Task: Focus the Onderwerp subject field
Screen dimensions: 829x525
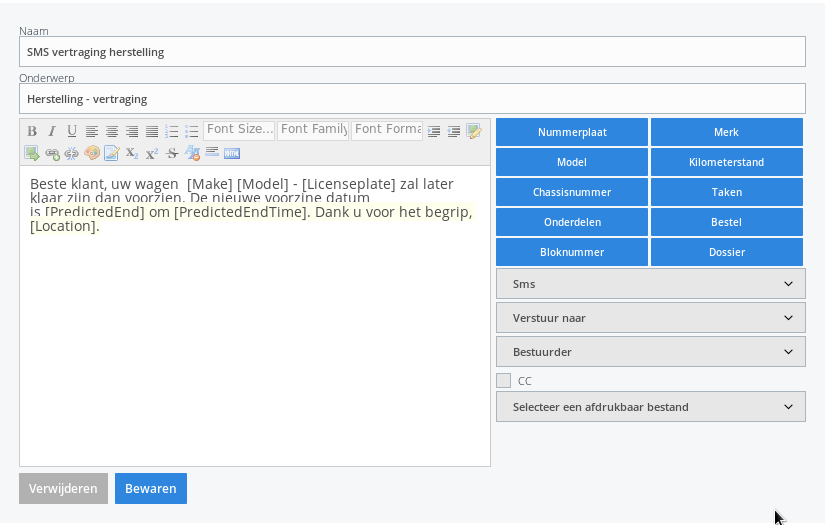Action: click(412, 99)
